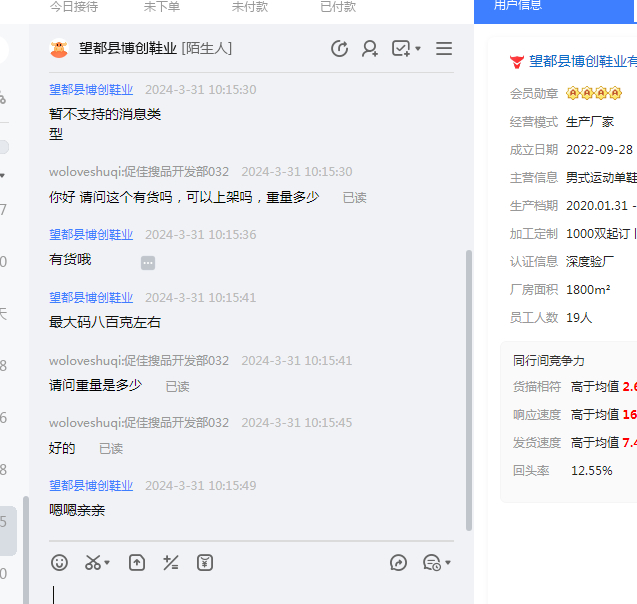
Task: Switch to the 未付款 tab
Action: pyautogui.click(x=250, y=6)
